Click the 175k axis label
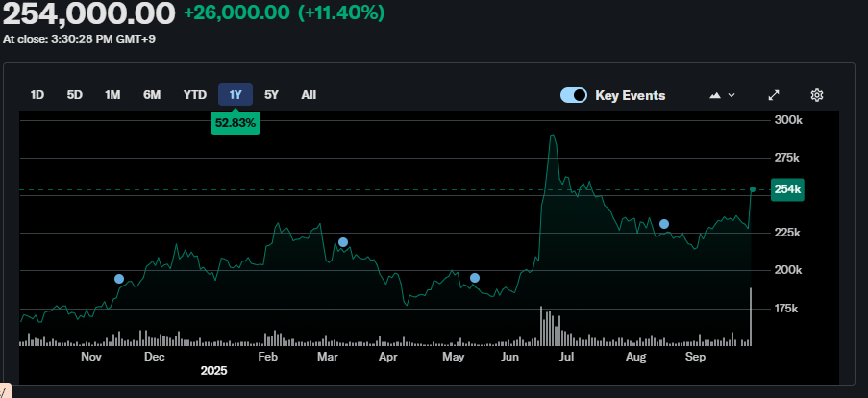This screenshot has height=398, width=868. pos(786,308)
